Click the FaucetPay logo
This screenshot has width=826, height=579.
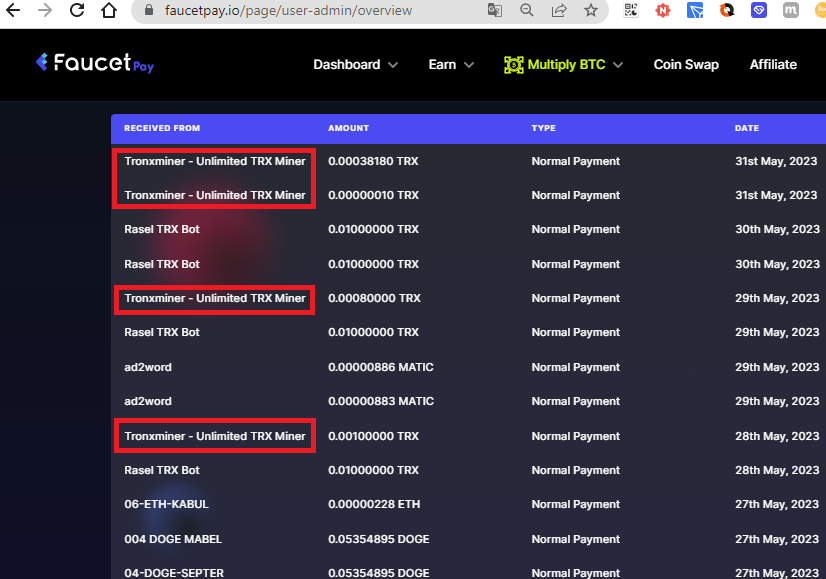[x=95, y=63]
